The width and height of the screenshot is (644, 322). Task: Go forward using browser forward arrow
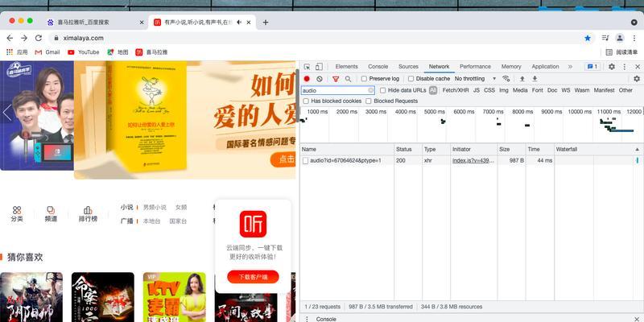pos(24,38)
